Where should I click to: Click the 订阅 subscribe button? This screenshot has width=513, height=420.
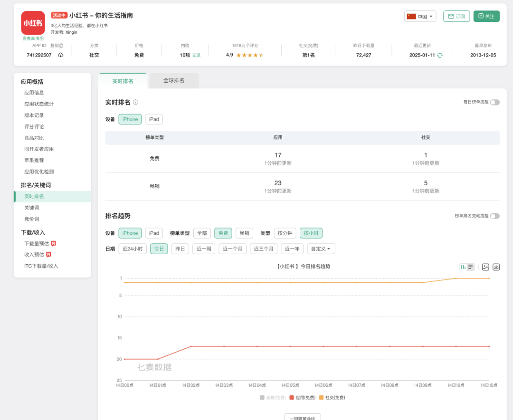(x=456, y=16)
